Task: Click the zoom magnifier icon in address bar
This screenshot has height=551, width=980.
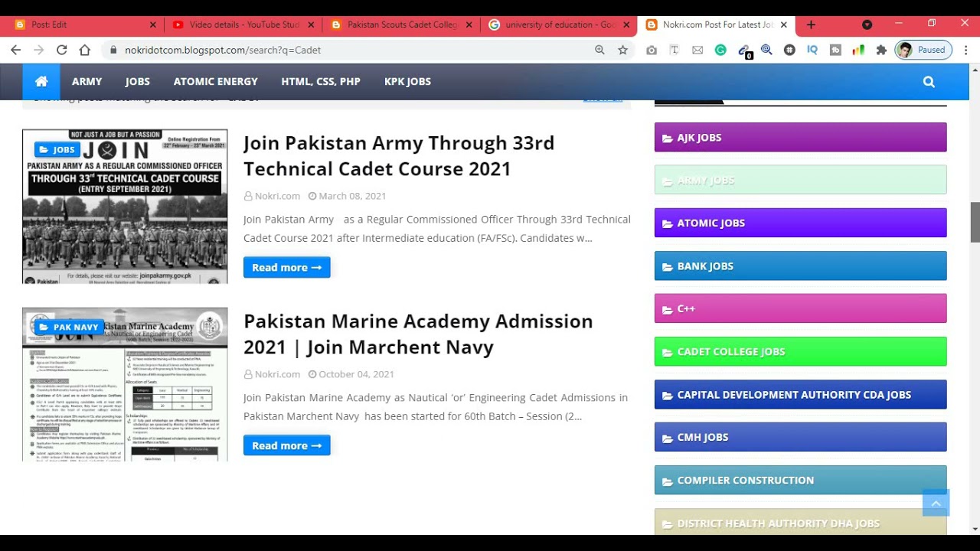Action: point(599,50)
